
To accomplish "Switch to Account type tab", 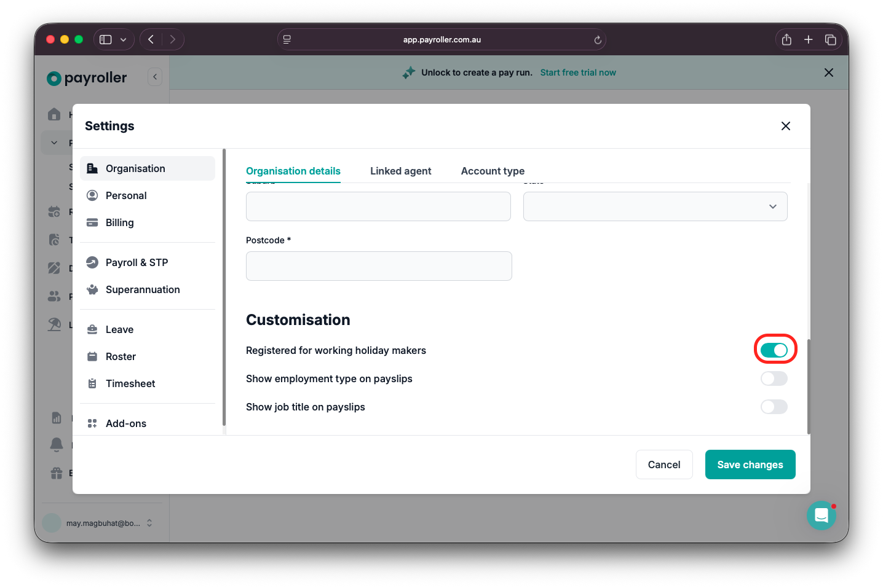I will point(493,171).
